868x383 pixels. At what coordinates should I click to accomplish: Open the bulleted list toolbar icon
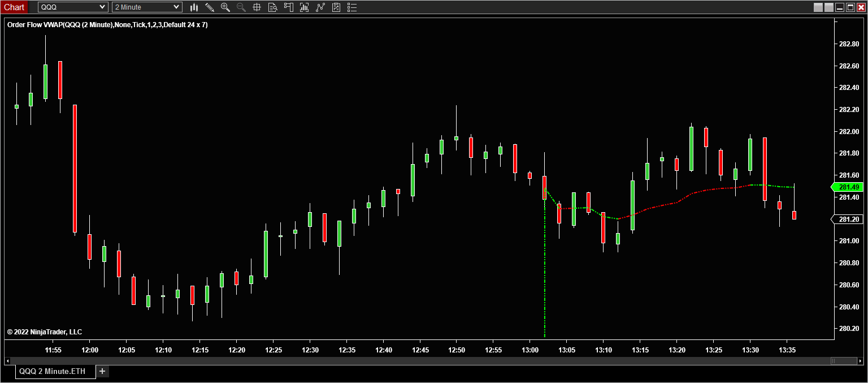click(352, 7)
